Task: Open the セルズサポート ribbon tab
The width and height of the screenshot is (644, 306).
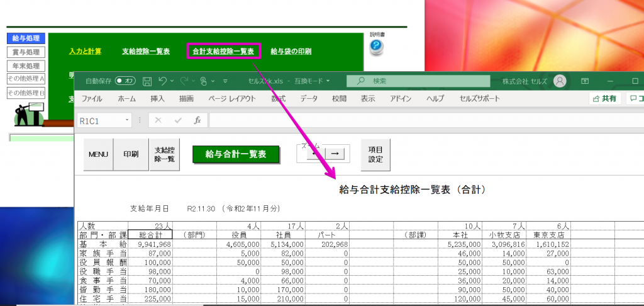Action: (x=480, y=99)
